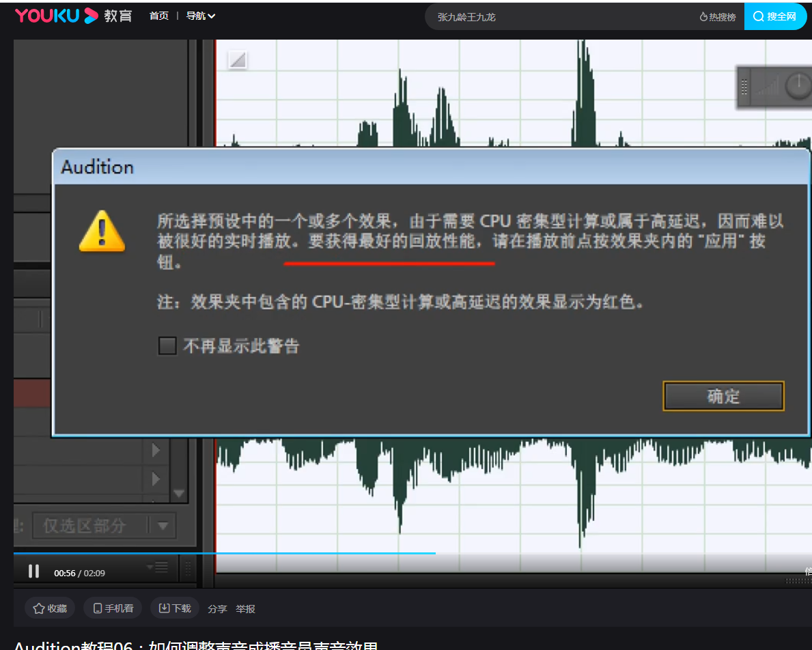
Task: Click the video progress bar
Action: click(x=412, y=553)
